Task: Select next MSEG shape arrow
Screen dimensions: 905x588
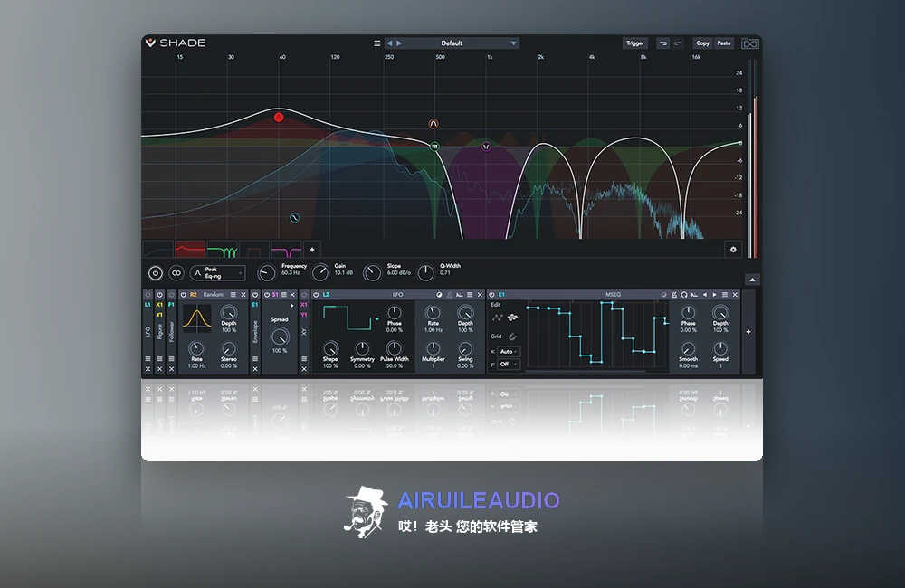Action: (x=715, y=295)
